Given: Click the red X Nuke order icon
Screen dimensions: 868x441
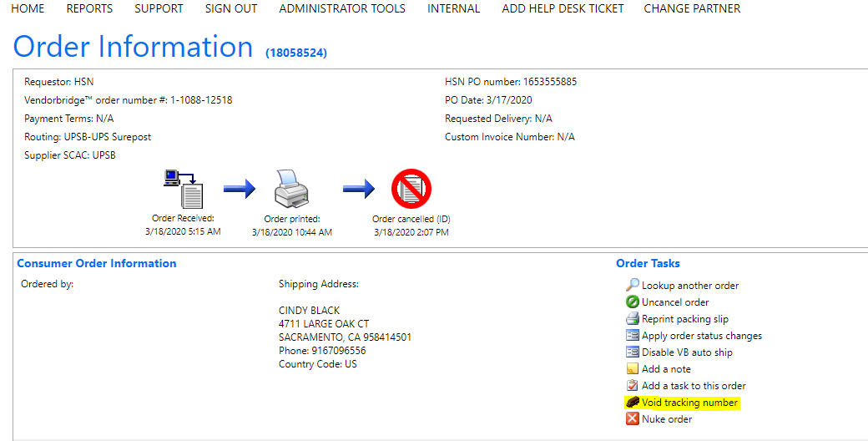Looking at the screenshot, I should tap(632, 418).
